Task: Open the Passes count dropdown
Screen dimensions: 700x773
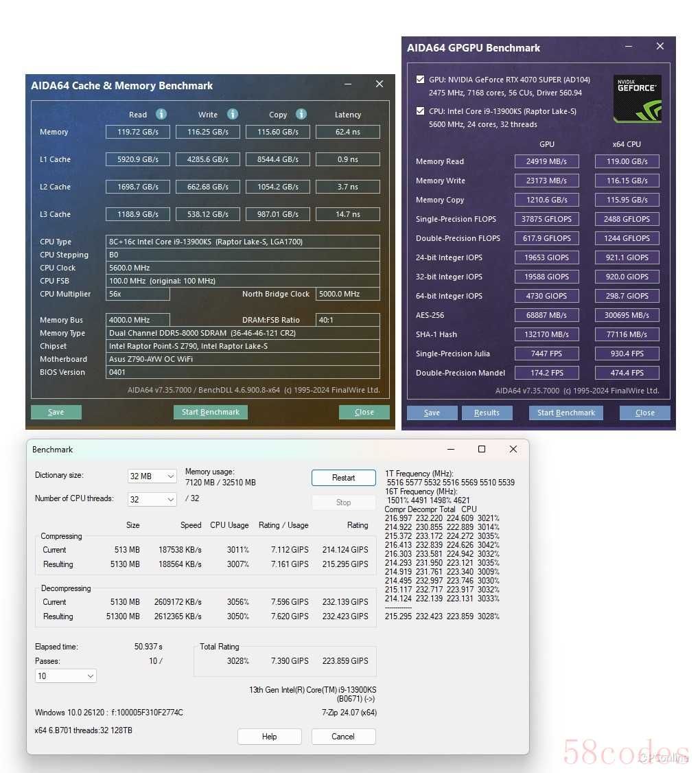Action: pyautogui.click(x=66, y=676)
